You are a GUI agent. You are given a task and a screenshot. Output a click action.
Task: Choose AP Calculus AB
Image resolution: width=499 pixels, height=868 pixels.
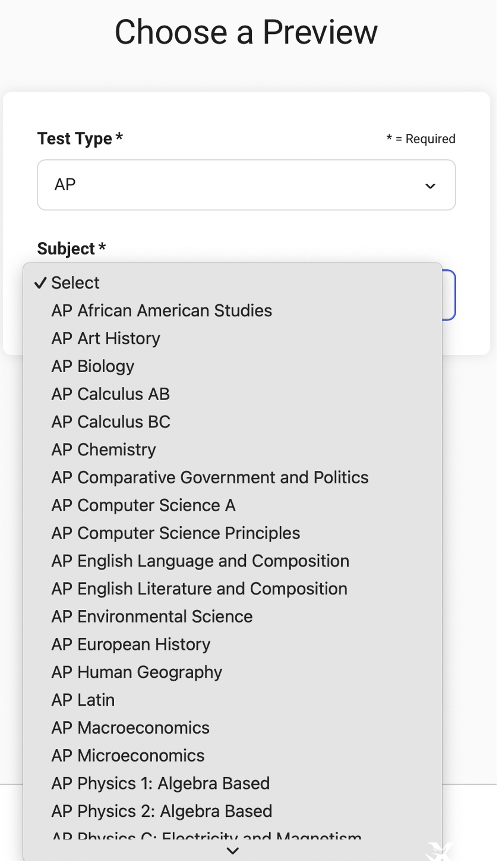click(x=232, y=394)
